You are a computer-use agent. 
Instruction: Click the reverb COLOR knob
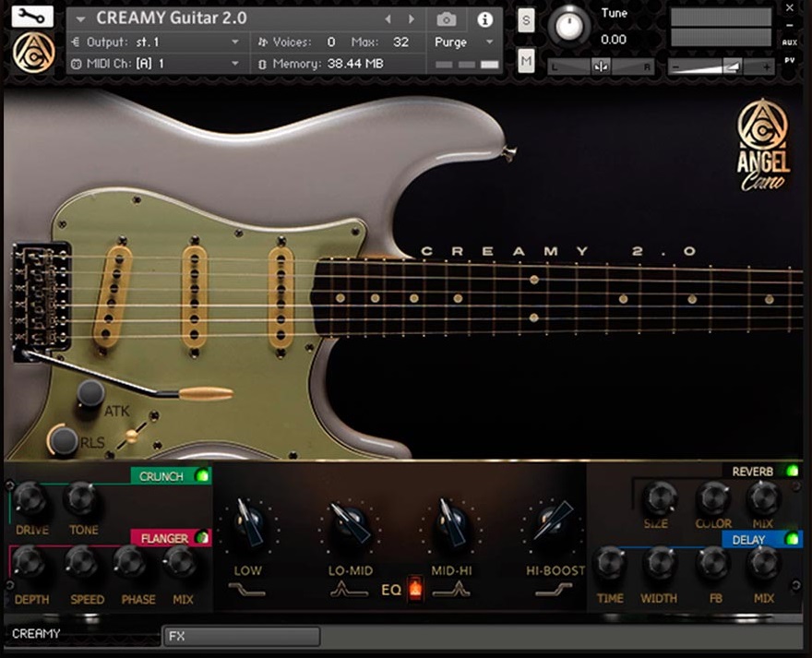coord(713,498)
